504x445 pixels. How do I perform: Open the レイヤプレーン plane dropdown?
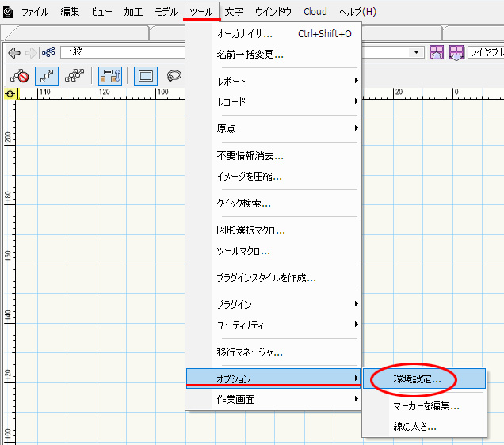pyautogui.click(x=486, y=53)
